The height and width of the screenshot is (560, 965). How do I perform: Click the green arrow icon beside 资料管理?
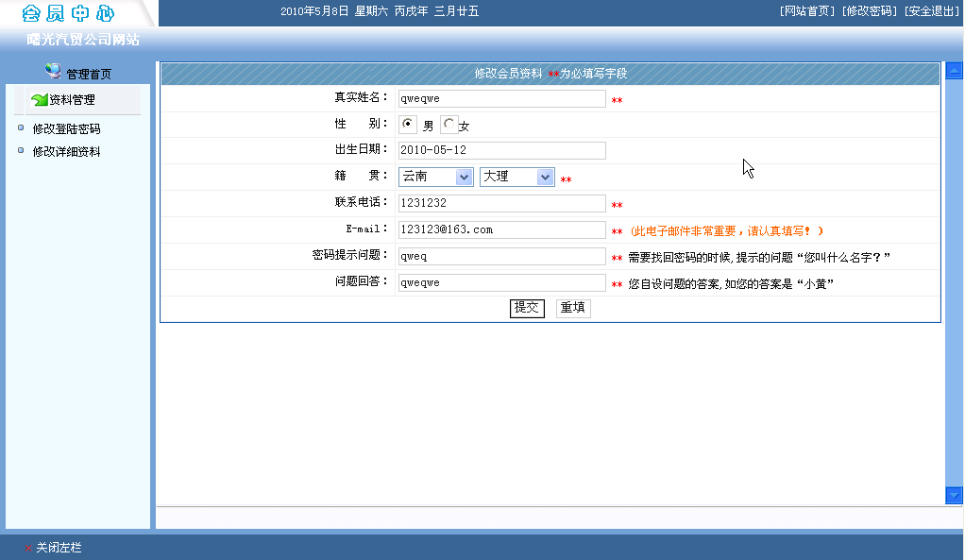[x=40, y=100]
